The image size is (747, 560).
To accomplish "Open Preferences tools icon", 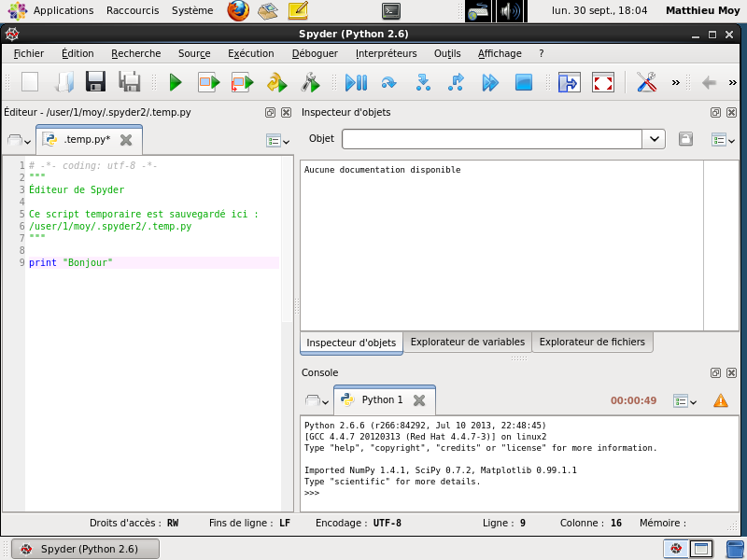I will pos(647,82).
